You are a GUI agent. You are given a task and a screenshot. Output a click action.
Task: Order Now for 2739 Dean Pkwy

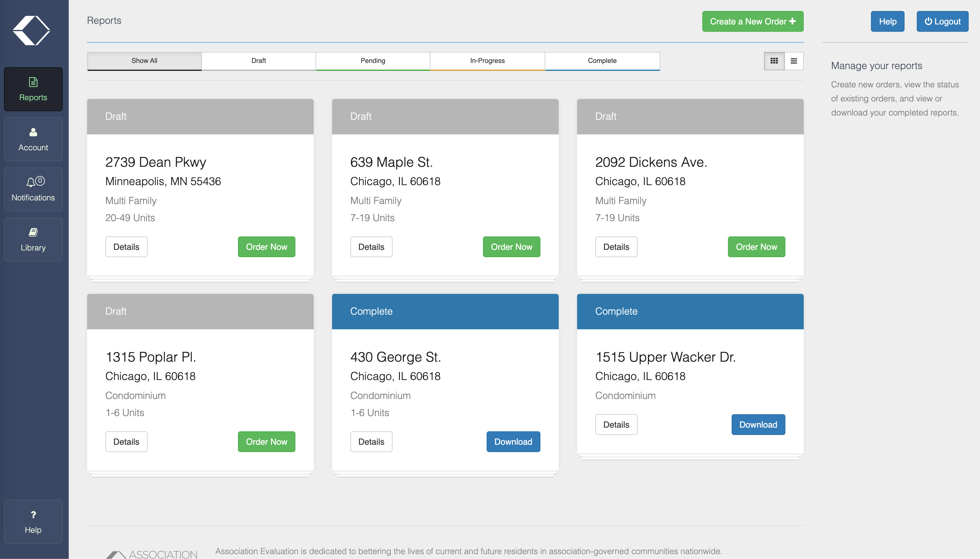point(266,247)
